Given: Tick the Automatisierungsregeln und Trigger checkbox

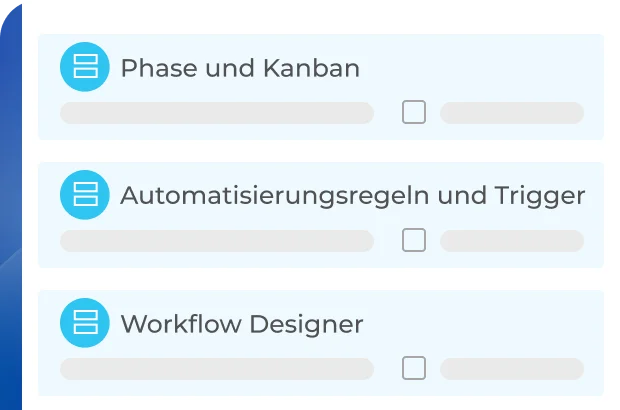Looking at the screenshot, I should (414, 240).
